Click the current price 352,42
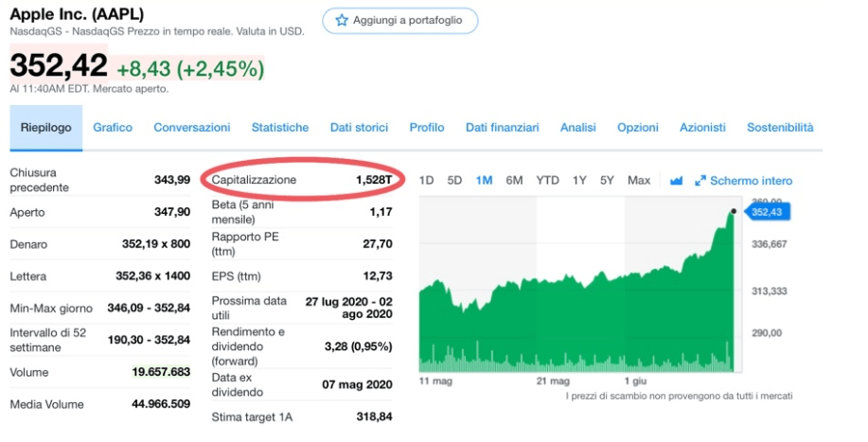This screenshot has width=868, height=442. click(59, 65)
